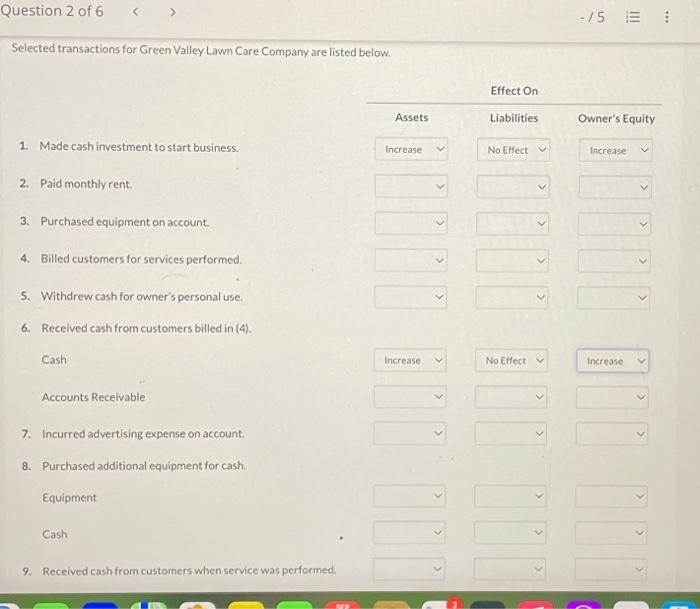Open Liabilities dropdown for Accounts Receivable row
Image resolution: width=700 pixels, height=609 pixels.
click(511, 397)
